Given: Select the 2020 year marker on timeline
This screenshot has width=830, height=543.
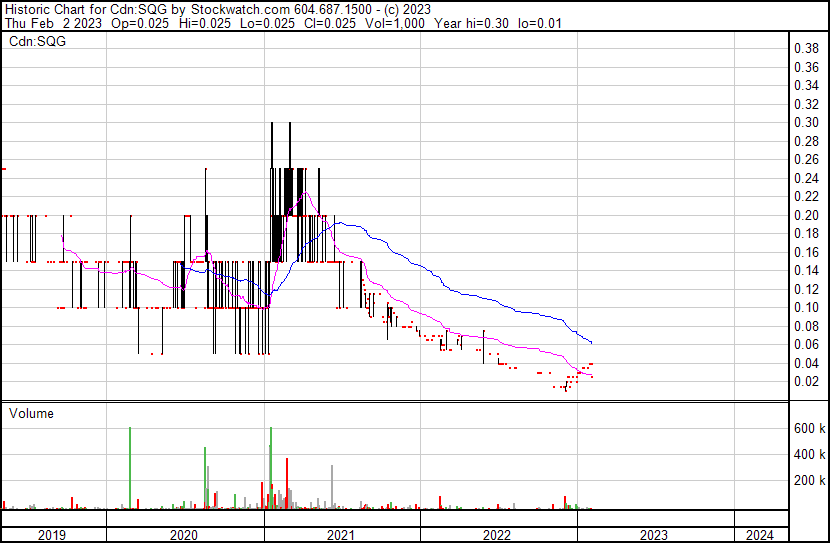Looking at the screenshot, I should pyautogui.click(x=185, y=535).
